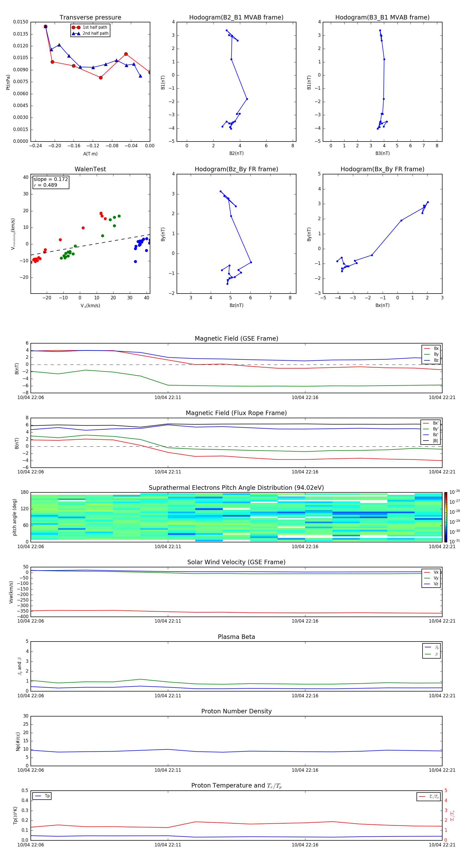The height and width of the screenshot is (868, 473).
Task: Click "10/04 22:06" tick under Plasma Beta plot
Action: [x=31, y=696]
